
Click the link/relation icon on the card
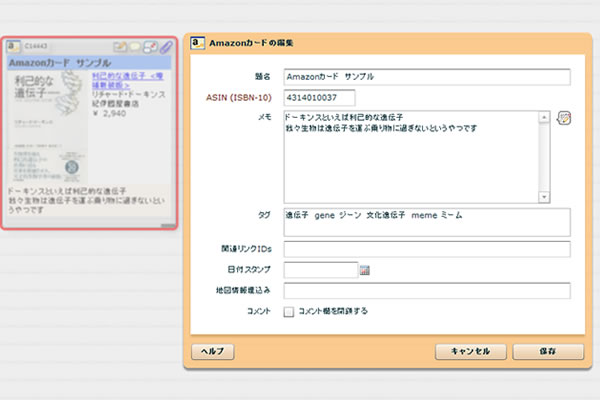(150, 46)
